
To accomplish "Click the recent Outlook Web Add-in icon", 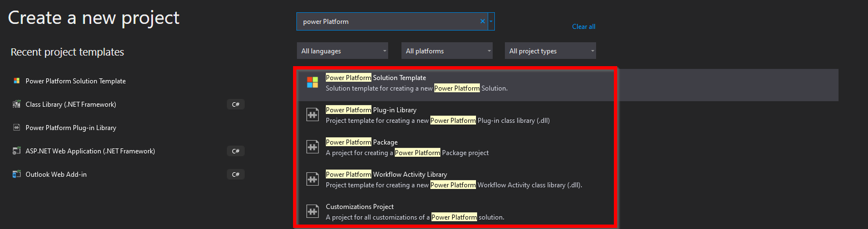I will pos(16,175).
